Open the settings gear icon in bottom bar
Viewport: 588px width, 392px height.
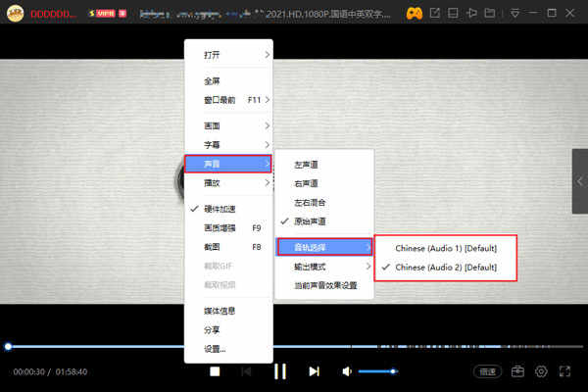[x=541, y=371]
